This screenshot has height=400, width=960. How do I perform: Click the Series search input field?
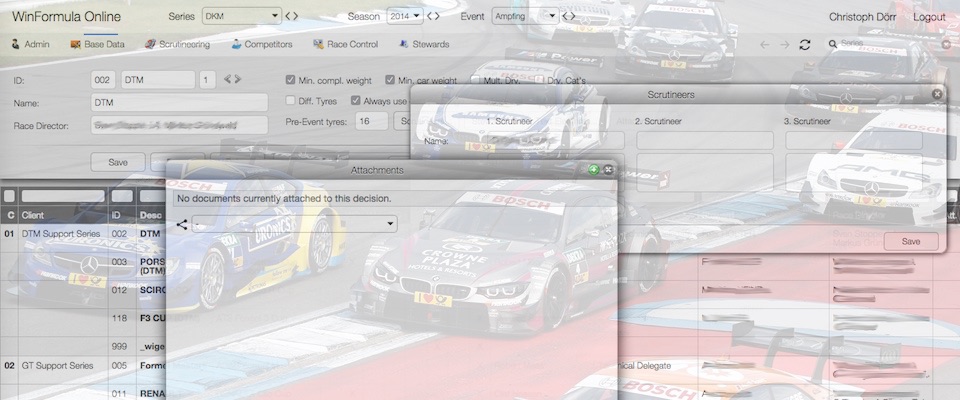[x=890, y=44]
